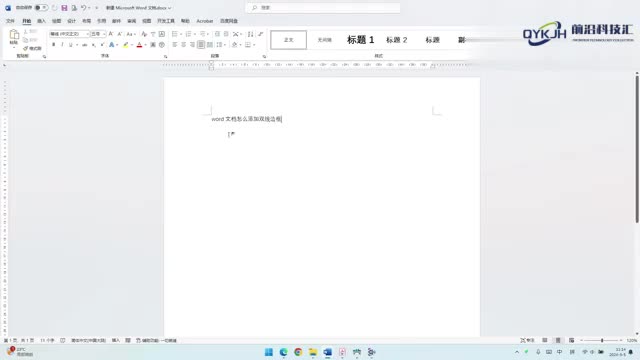Insert an Enclosed Character

coord(162,44)
